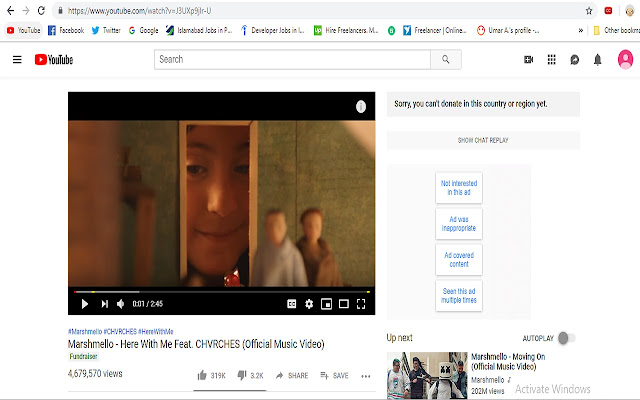
Task: Click the search magnifier button
Action: click(446, 60)
